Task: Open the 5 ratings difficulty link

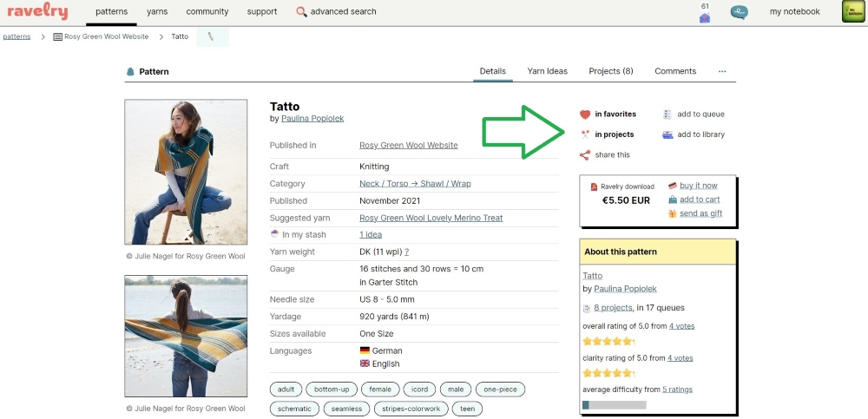Action: point(677,390)
